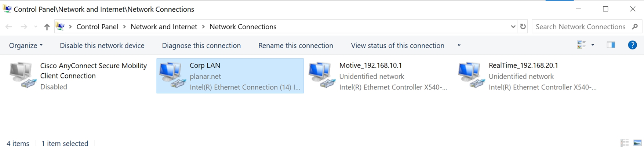The width and height of the screenshot is (644, 147).
Task: Select the Corp LAN adapter icon
Action: pos(172,76)
